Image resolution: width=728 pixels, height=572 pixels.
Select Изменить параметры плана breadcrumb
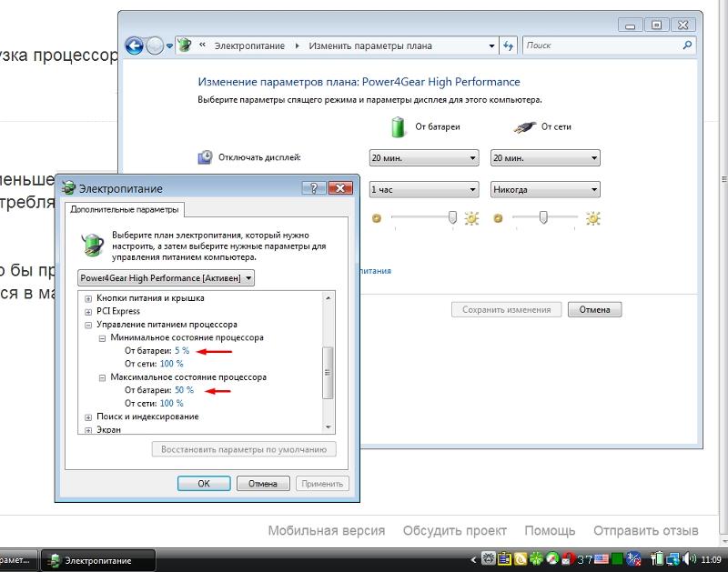pyautogui.click(x=370, y=46)
